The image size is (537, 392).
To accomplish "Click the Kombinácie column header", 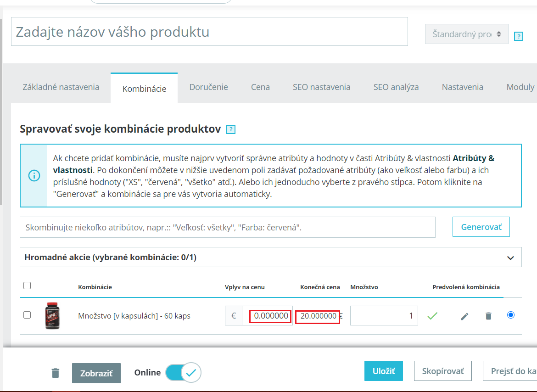I will 95,287.
